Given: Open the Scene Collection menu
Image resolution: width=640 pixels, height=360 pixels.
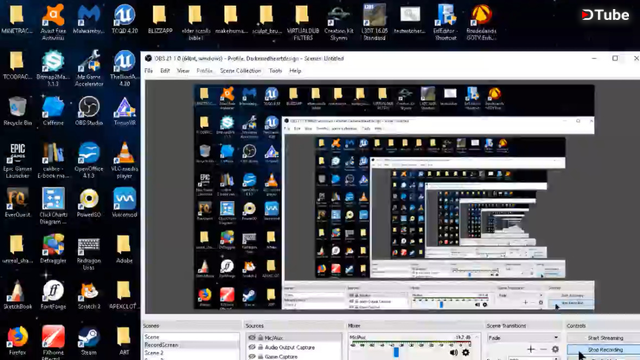Looking at the screenshot, I should click(x=240, y=71).
